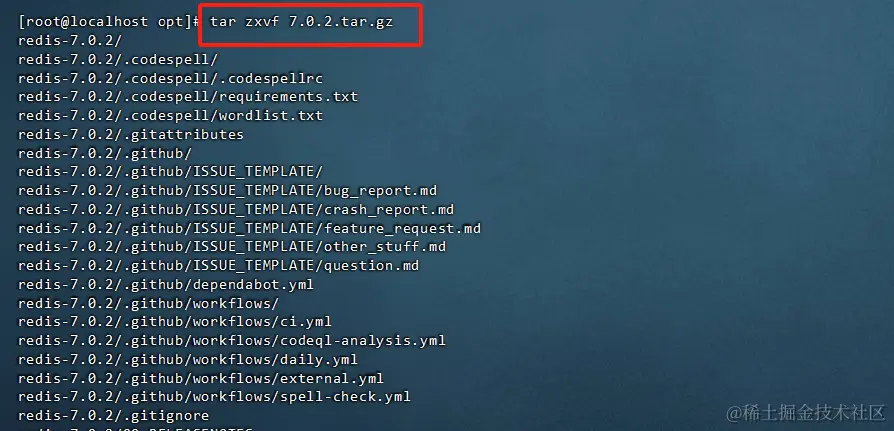Click the wordlist.txt output line
The height and width of the screenshot is (431, 894).
pos(170,116)
